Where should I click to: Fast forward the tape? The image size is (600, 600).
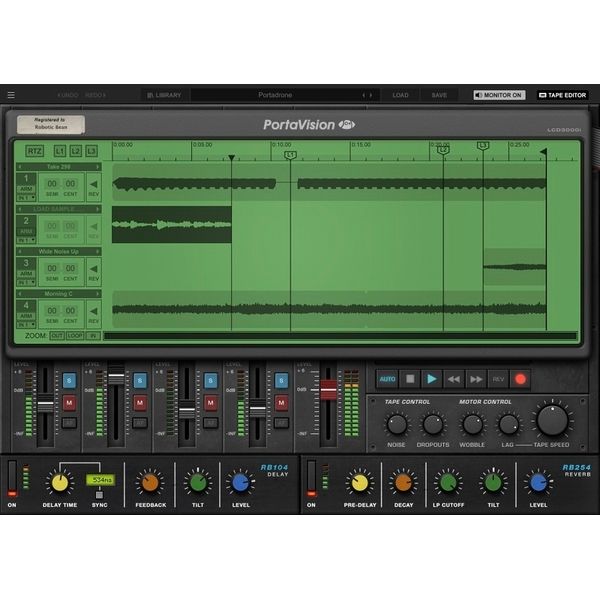click(476, 379)
